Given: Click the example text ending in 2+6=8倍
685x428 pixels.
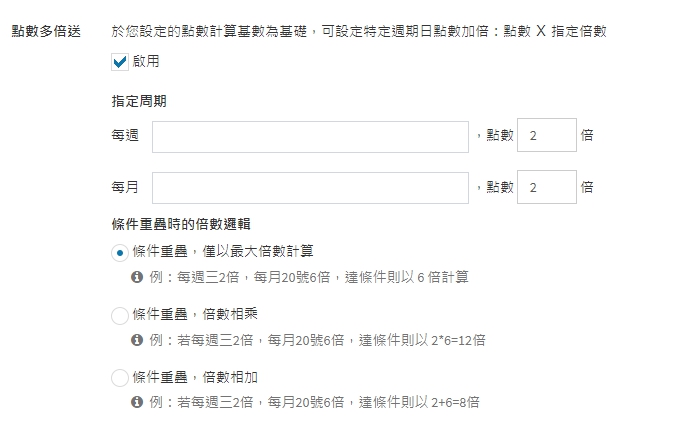Looking at the screenshot, I should pyautogui.click(x=313, y=402).
